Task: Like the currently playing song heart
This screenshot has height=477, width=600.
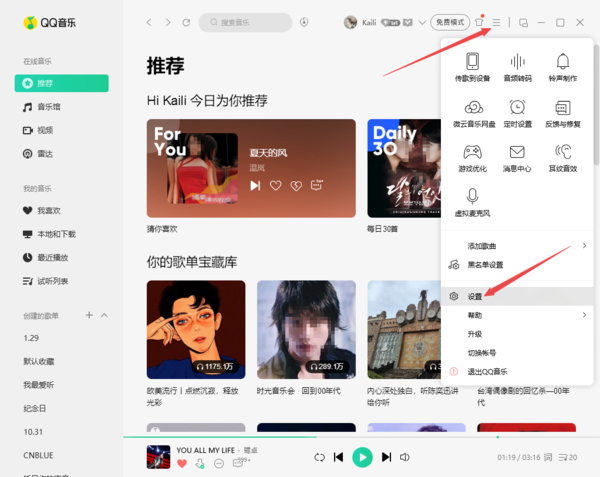Action: pyautogui.click(x=182, y=464)
